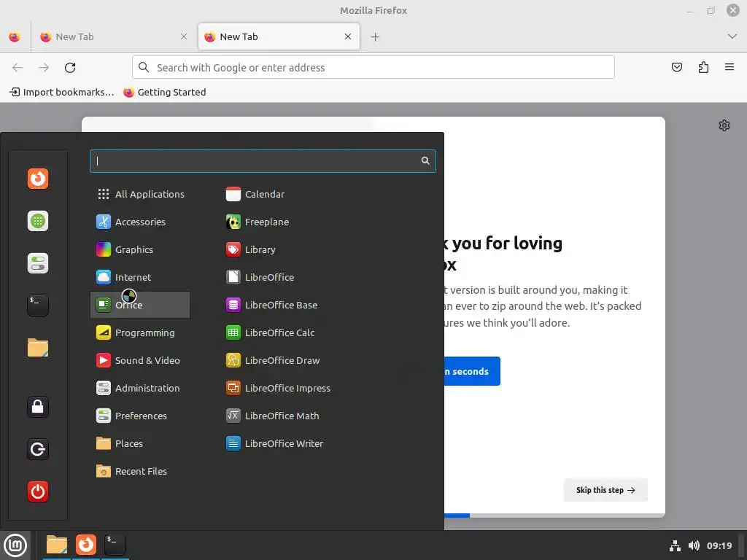Select the Office category
This screenshot has height=560, width=747.
[x=140, y=305]
